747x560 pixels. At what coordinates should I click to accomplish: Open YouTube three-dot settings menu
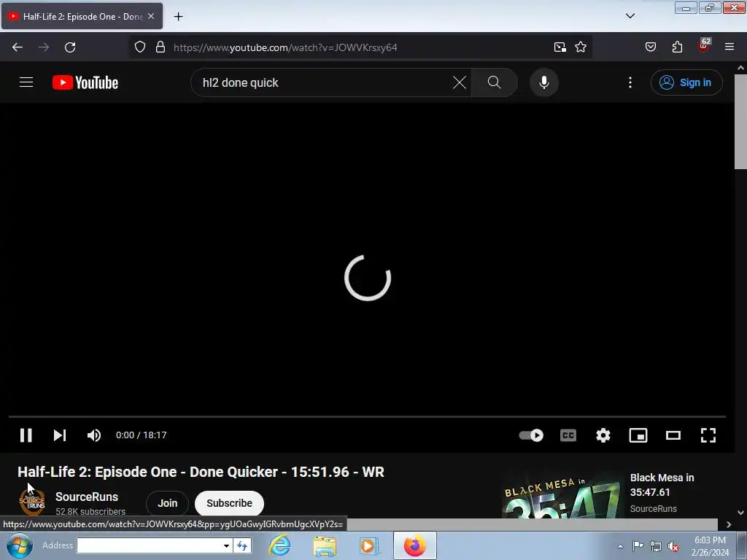pos(630,82)
